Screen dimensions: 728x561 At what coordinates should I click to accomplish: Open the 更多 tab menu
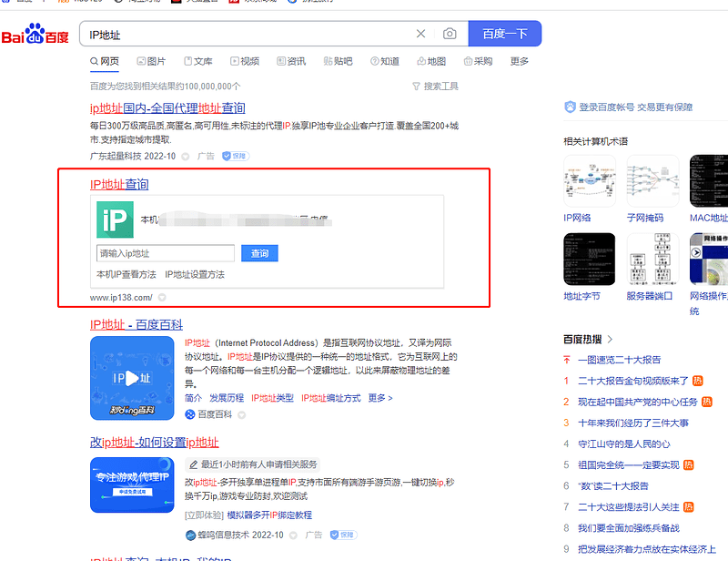(519, 61)
